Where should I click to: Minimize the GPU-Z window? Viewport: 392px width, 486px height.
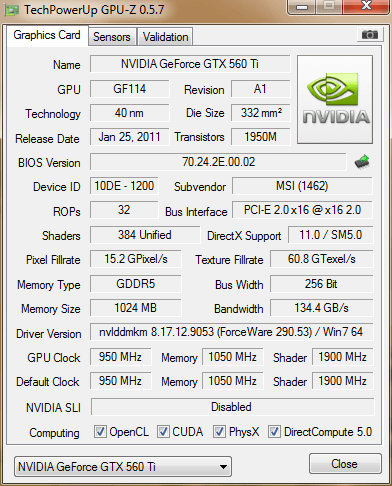tap(302, 6)
